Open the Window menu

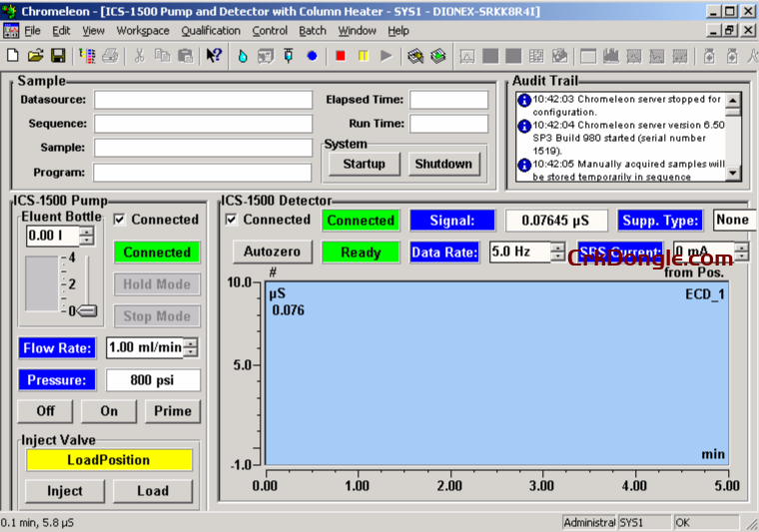click(357, 31)
